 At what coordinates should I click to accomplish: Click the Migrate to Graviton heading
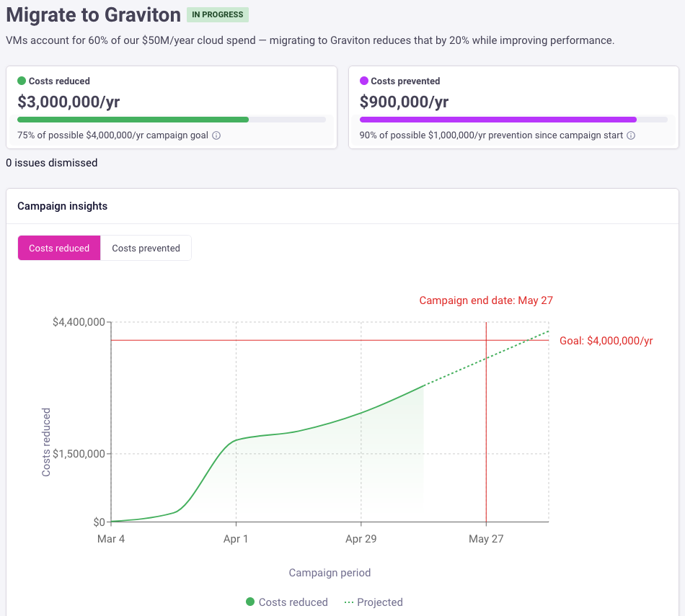[x=94, y=15]
